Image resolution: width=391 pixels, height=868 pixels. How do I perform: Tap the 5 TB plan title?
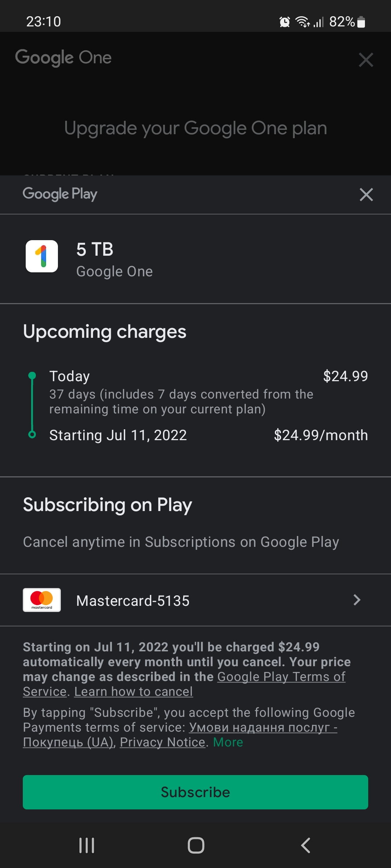pyautogui.click(x=95, y=250)
